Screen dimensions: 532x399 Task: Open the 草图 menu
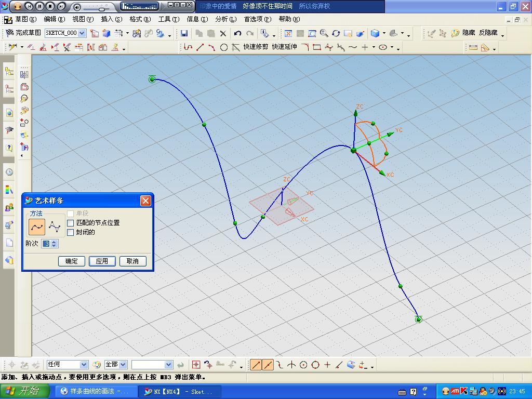(26, 19)
